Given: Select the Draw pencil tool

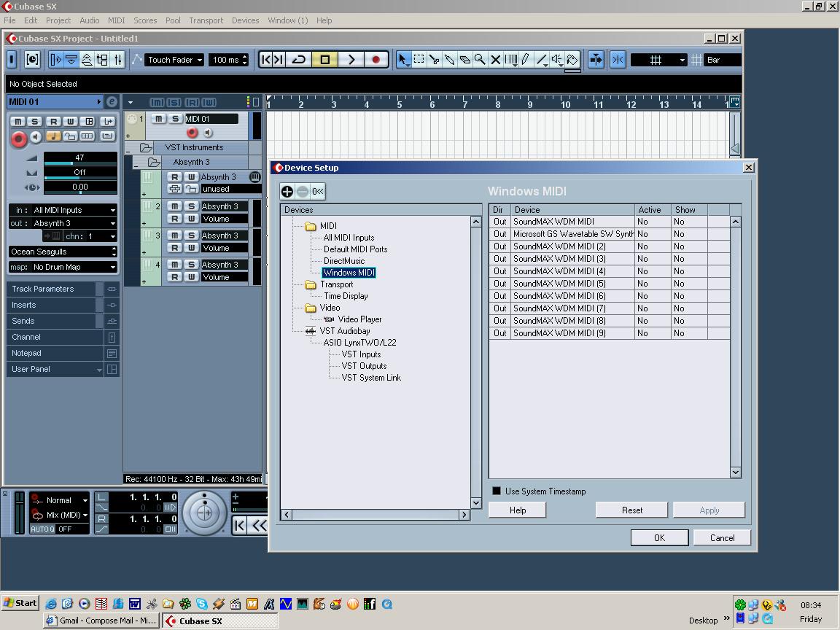Looking at the screenshot, I should [526, 60].
